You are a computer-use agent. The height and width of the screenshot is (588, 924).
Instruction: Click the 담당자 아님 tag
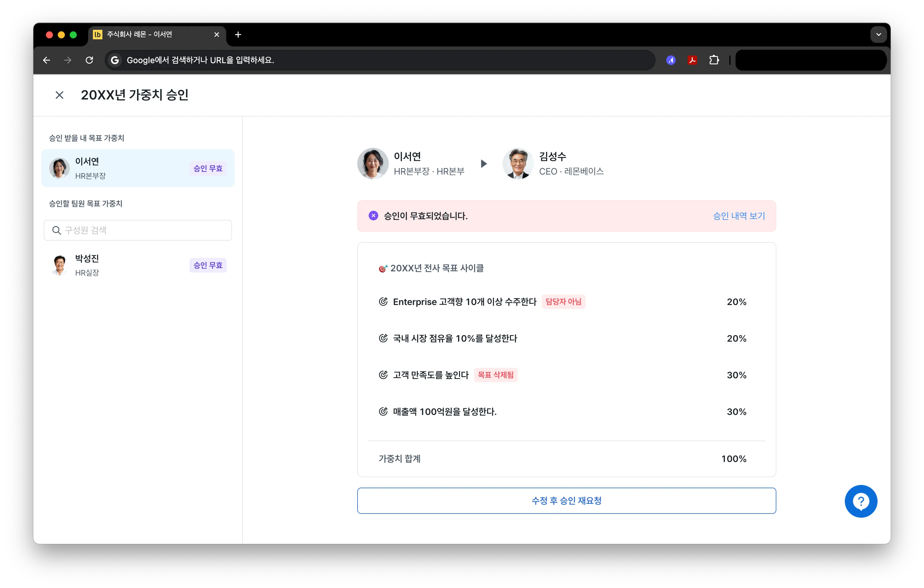click(563, 302)
